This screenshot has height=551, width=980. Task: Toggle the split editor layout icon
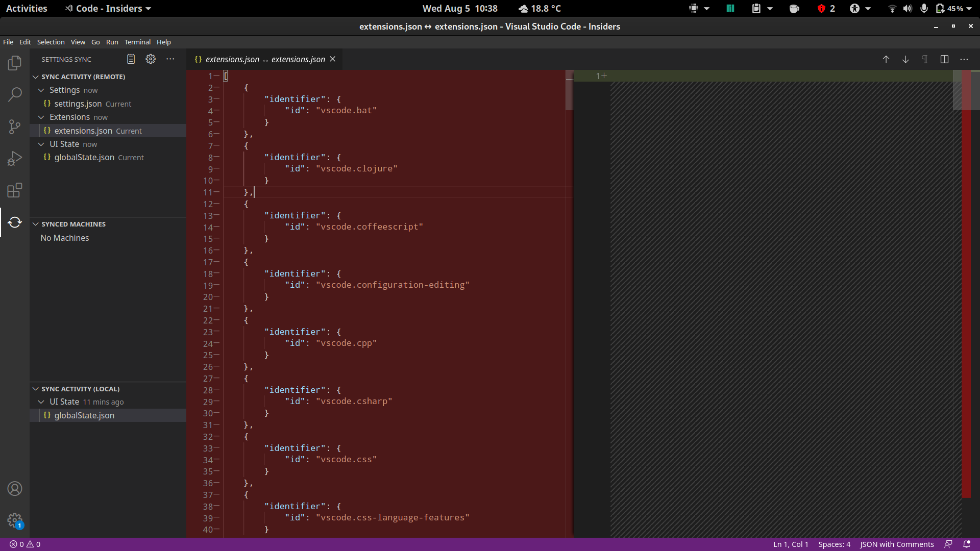[945, 59]
